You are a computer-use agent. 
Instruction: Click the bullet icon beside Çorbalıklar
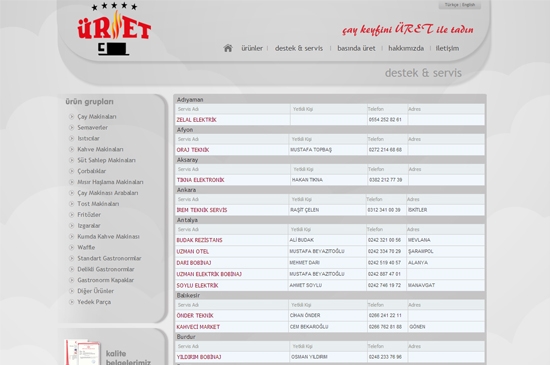click(71, 171)
